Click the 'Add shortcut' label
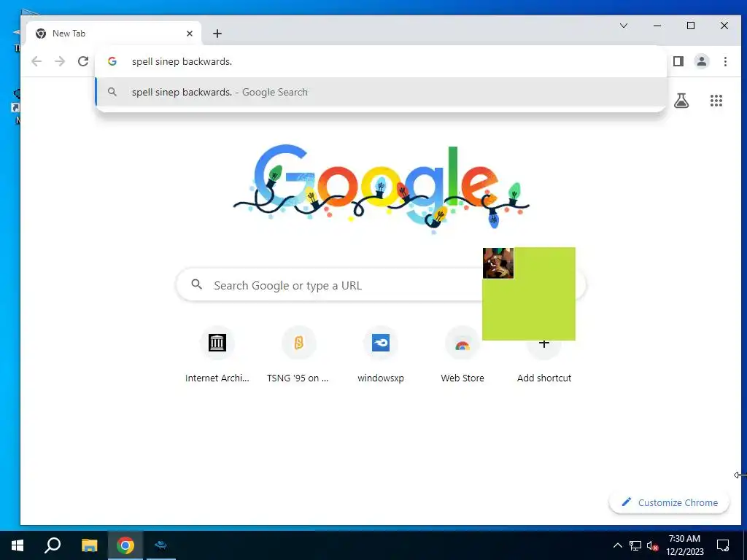The height and width of the screenshot is (560, 747). pyautogui.click(x=544, y=378)
